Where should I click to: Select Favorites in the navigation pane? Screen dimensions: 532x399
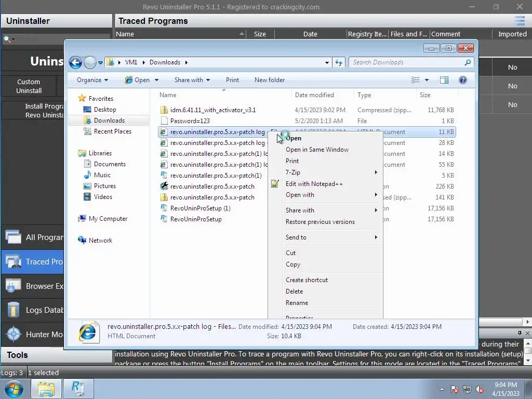[101, 99]
